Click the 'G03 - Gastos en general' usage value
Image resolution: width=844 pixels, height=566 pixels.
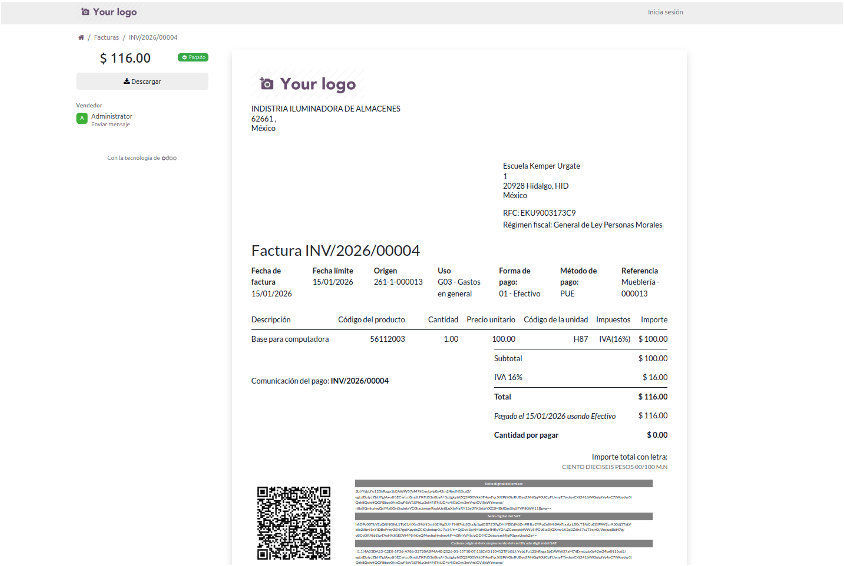tap(459, 288)
